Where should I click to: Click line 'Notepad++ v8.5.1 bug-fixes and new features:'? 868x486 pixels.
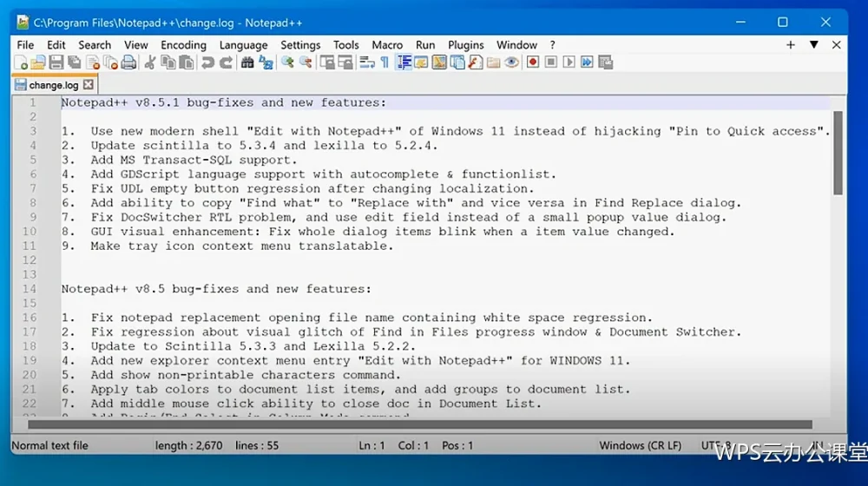(224, 102)
